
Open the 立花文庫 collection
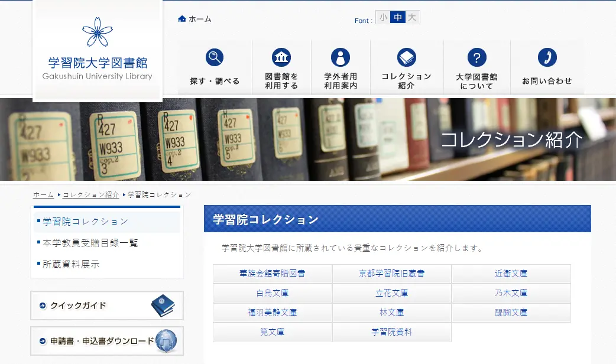[x=392, y=293]
